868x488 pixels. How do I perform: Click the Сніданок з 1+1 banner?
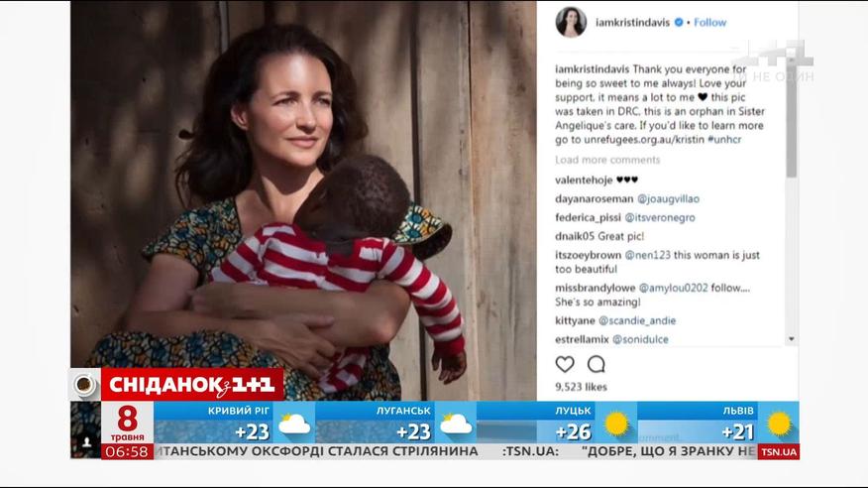coord(192,384)
